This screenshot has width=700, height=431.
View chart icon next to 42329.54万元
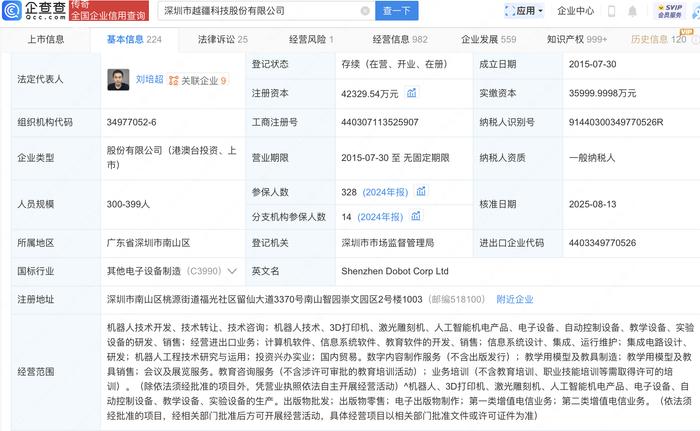(x=411, y=93)
